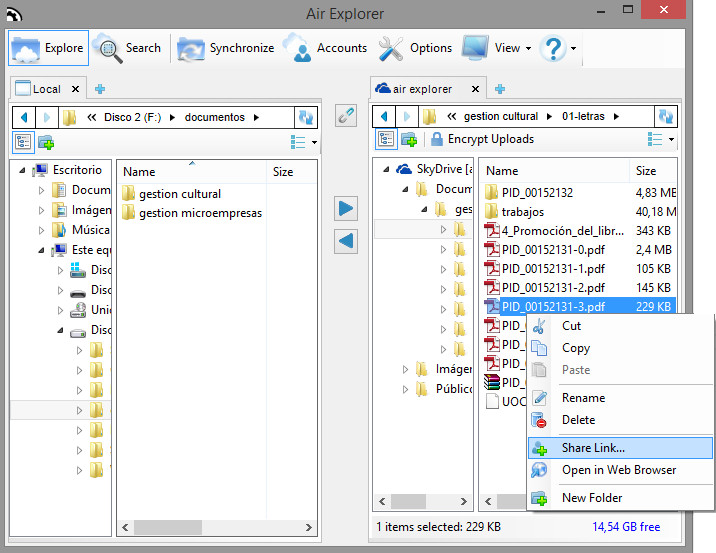Image resolution: width=716 pixels, height=553 pixels.
Task: Choose Rename from the context menu
Action: pyautogui.click(x=620, y=398)
